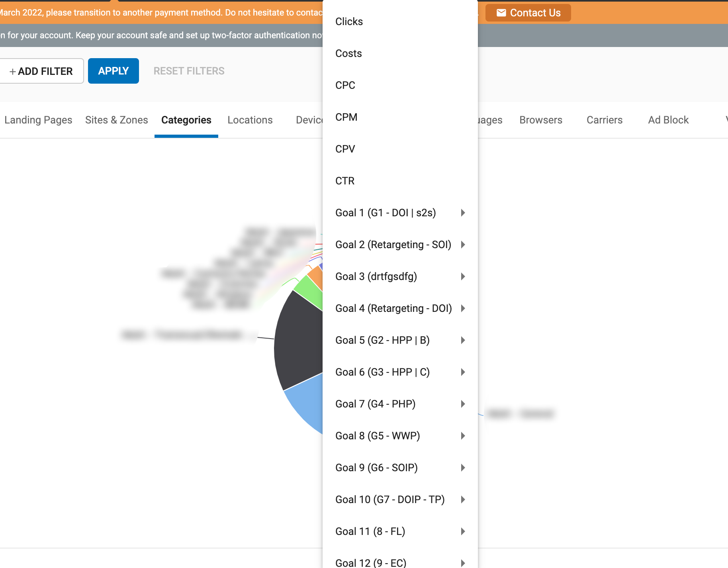Expand Goal 10 (G7 - DOIP - TP) arrow
This screenshot has width=728, height=568.
[463, 499]
